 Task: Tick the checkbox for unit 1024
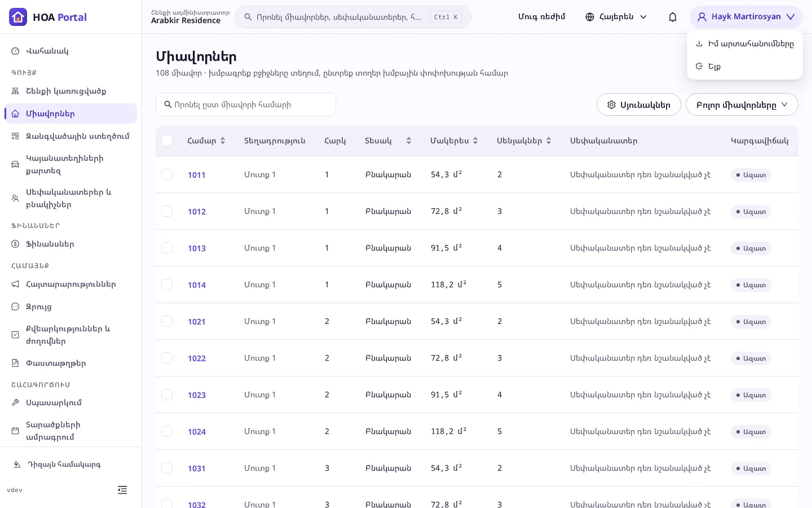167,431
